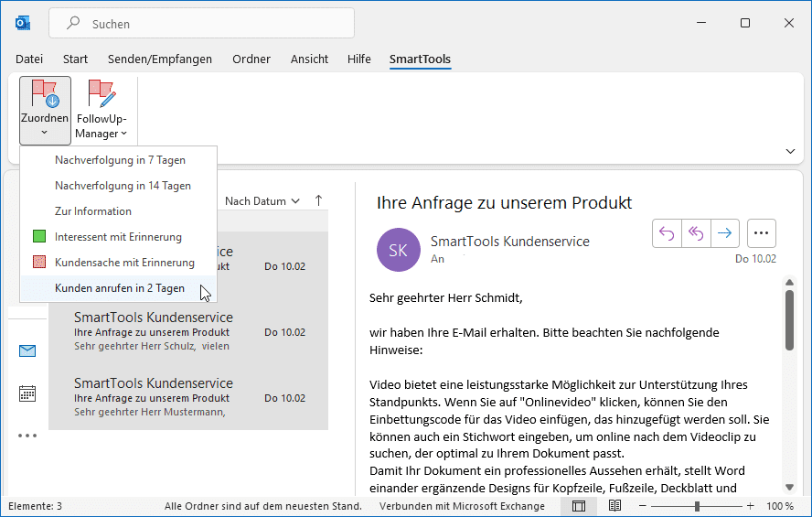
Task: Open the Mail view in sidebar
Action: click(x=27, y=350)
